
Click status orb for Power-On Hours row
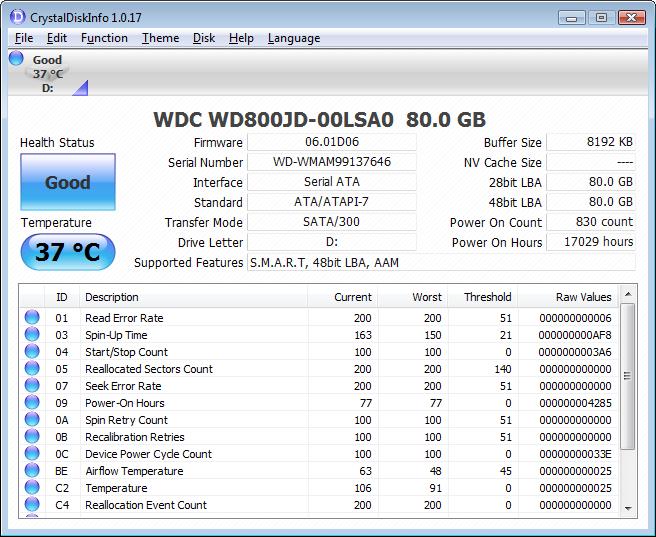[32, 402]
